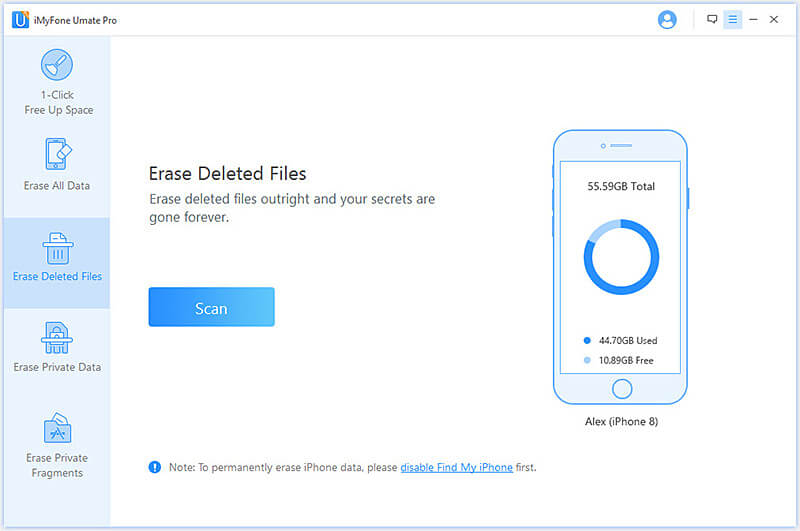This screenshot has height=531, width=800.
Task: Click the feedback chat bubble icon
Action: [712, 19]
